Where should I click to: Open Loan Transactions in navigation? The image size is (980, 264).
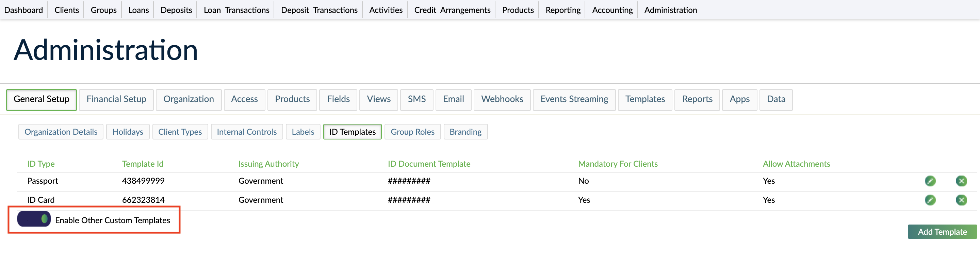(x=236, y=10)
